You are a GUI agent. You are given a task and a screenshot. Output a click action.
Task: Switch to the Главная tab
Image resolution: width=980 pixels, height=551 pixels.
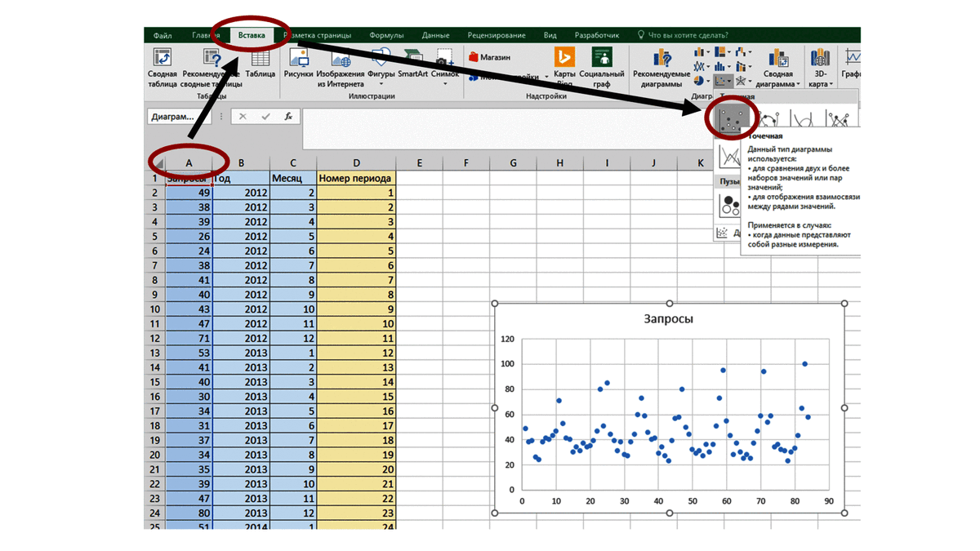[206, 36]
